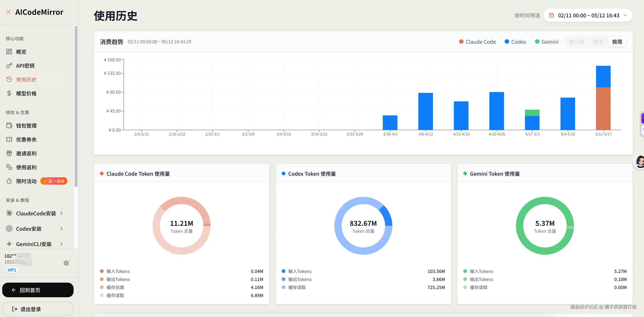Screen dimensions: 644x317
Task: Select 按周 weekly chart granularity
Action: tap(617, 42)
